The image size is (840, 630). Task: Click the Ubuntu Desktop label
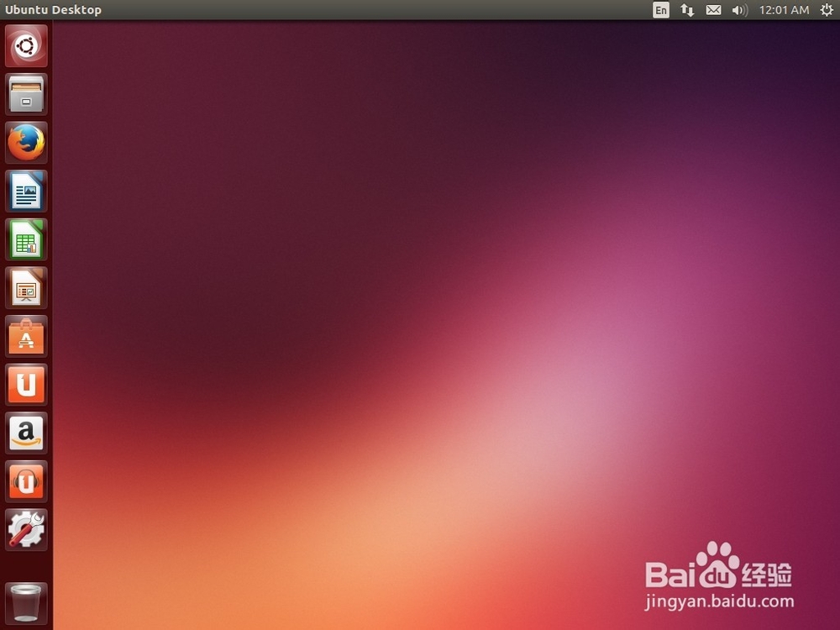pos(53,9)
